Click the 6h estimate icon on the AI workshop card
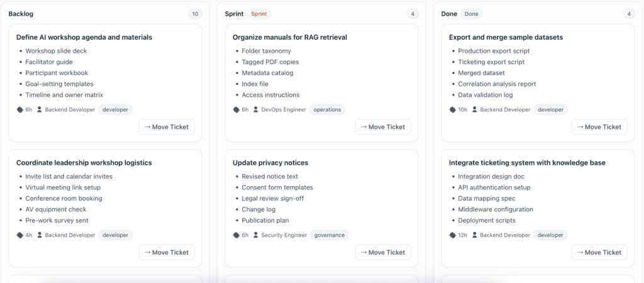Screen dimensions: 644x283 19,109
